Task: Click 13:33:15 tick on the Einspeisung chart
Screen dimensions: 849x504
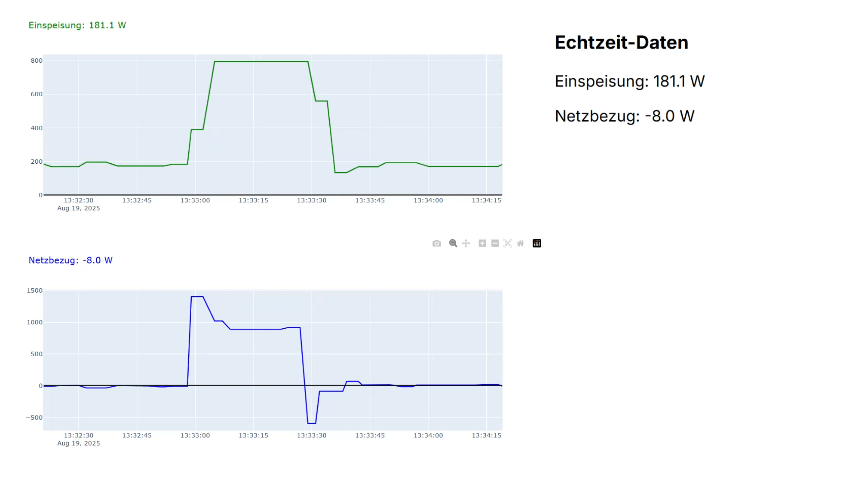Action: [253, 200]
